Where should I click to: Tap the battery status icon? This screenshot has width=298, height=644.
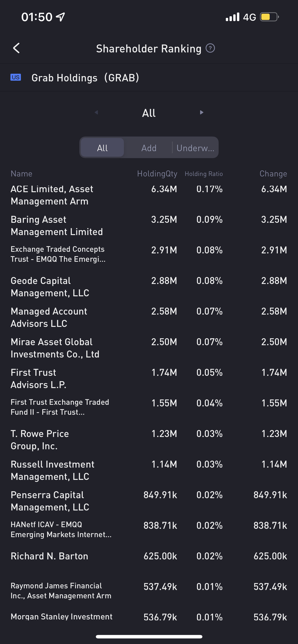point(269,17)
